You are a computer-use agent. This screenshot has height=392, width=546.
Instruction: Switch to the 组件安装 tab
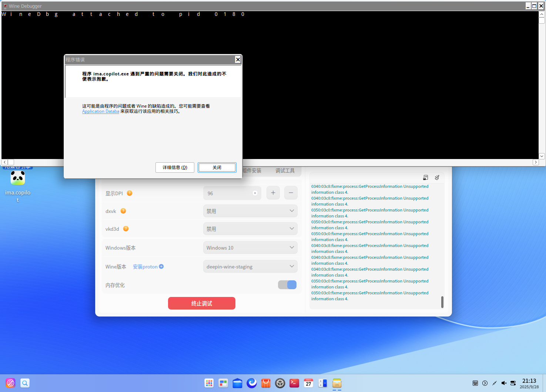point(252,170)
